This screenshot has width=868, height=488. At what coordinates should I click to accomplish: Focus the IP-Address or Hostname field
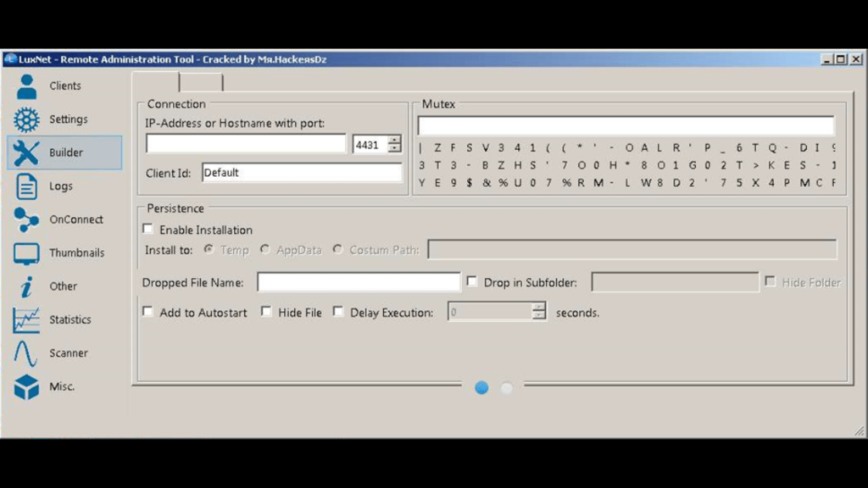coord(246,144)
